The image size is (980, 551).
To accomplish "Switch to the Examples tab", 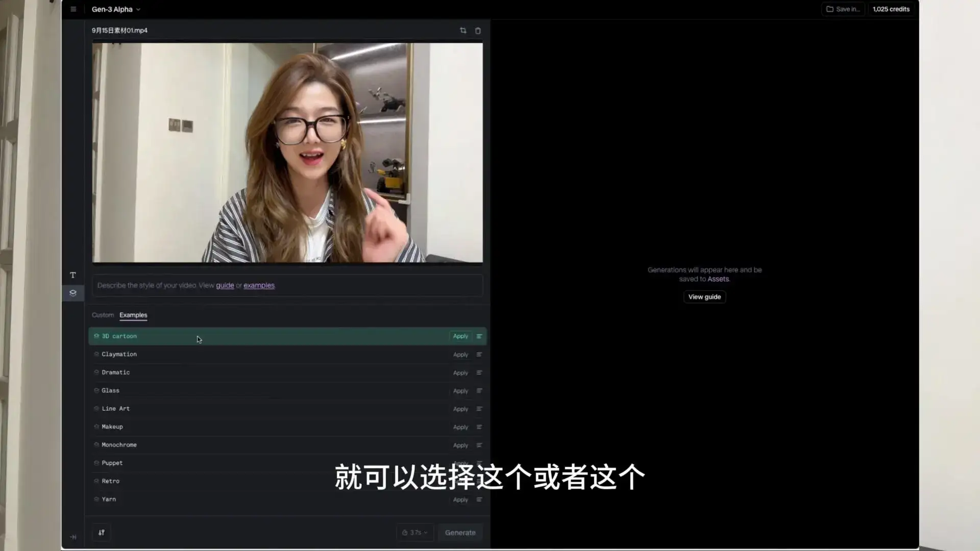I will coord(133,315).
